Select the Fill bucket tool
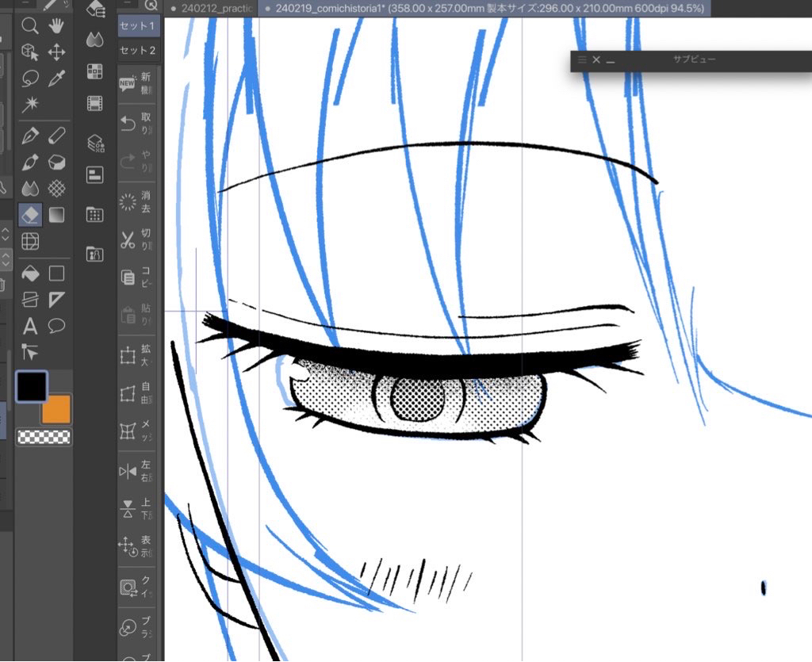This screenshot has width=812, height=662. click(30, 274)
